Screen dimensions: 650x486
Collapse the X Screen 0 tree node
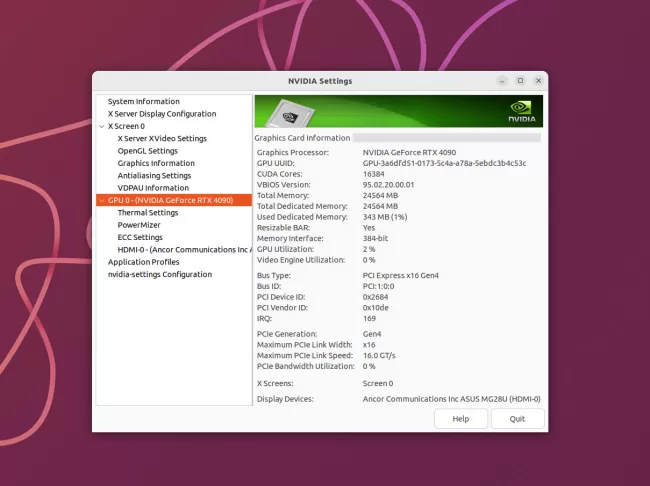102,126
